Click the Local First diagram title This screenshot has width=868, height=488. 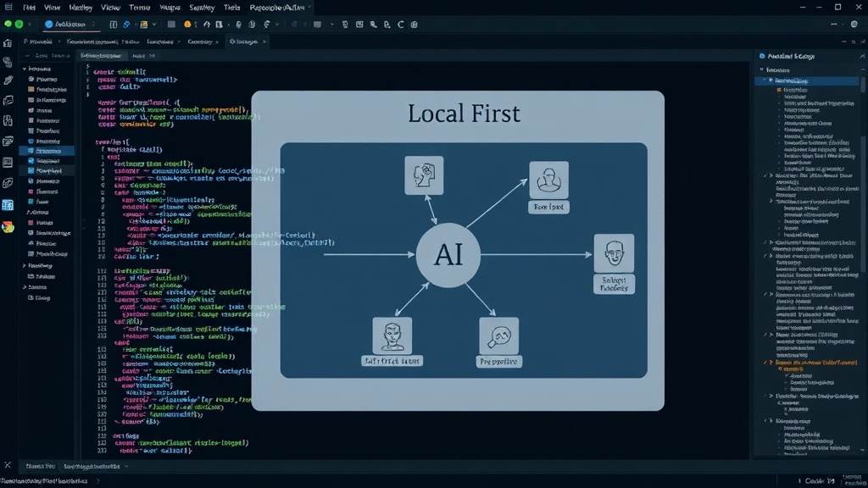[x=464, y=114]
